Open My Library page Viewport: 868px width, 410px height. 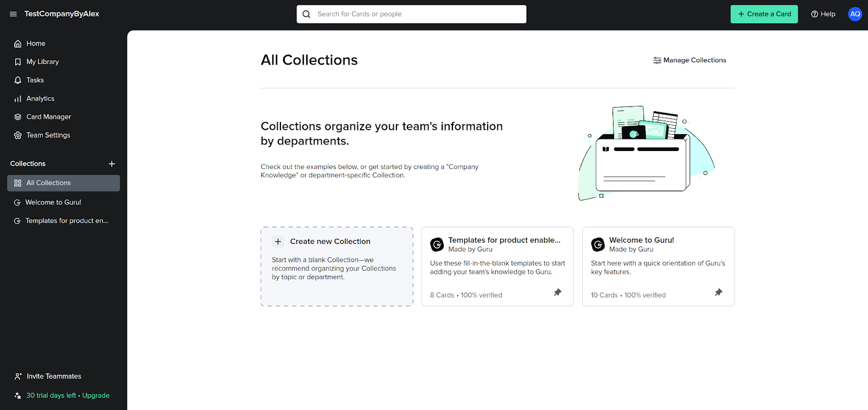point(42,62)
